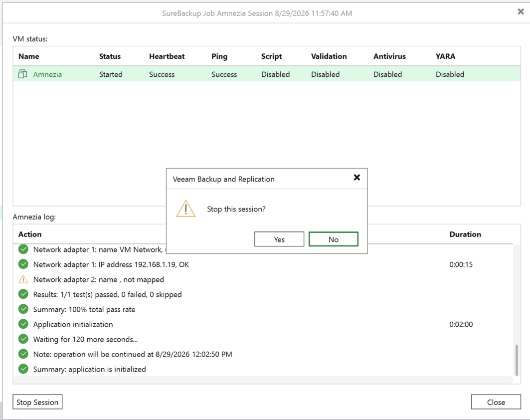Viewport: 530px width, 420px height.
Task: Select the Amnezia VM name
Action: [47, 74]
